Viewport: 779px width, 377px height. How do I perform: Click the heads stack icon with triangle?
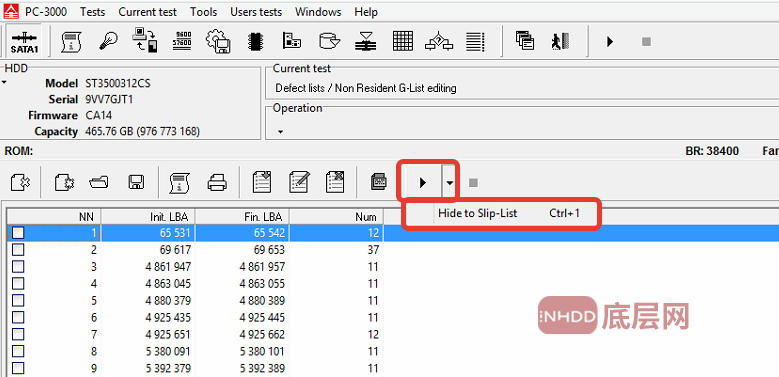coord(366,42)
